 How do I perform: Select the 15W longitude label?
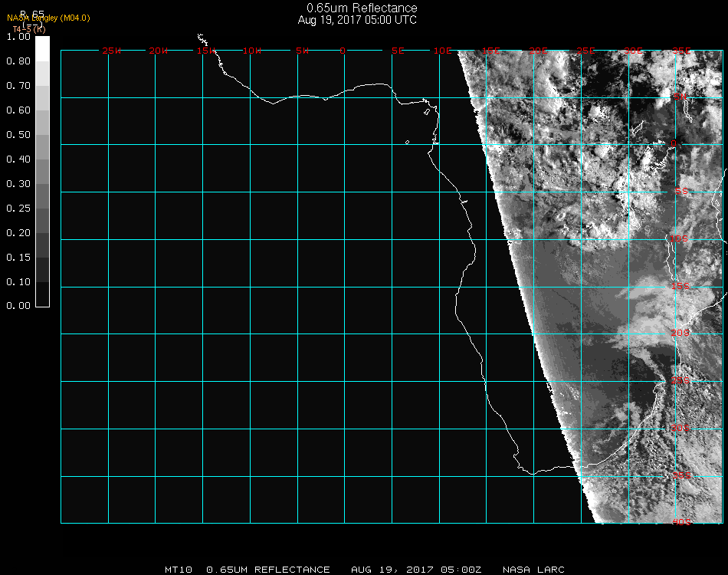205,51
